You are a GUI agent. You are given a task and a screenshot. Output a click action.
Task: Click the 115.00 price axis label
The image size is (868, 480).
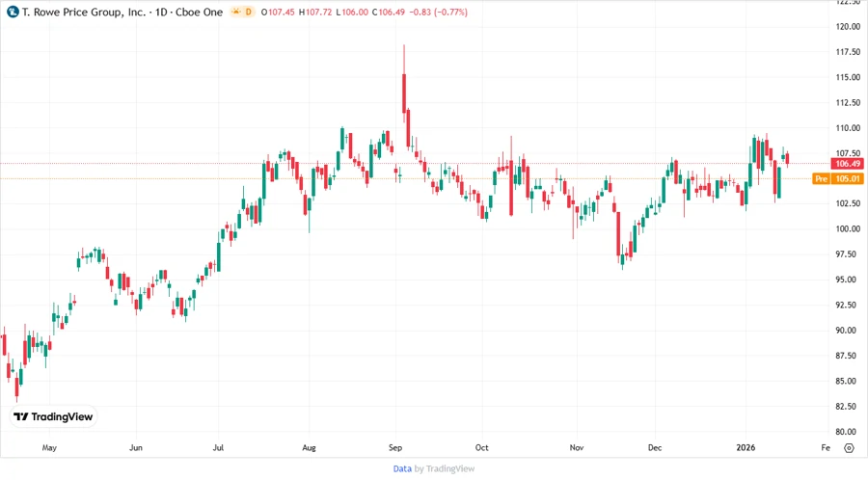848,77
